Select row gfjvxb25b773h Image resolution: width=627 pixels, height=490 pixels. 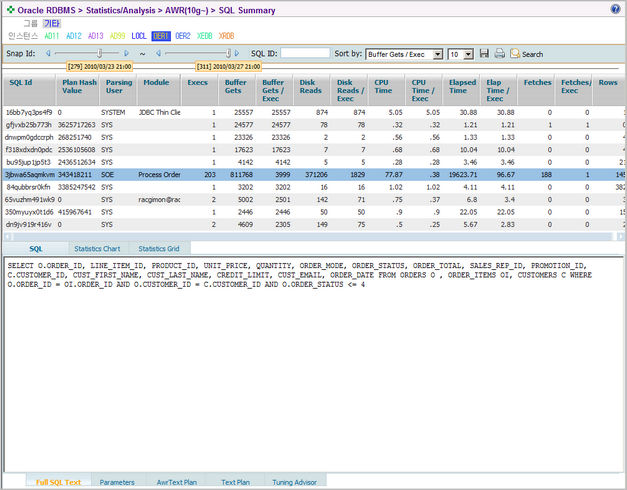point(314,125)
